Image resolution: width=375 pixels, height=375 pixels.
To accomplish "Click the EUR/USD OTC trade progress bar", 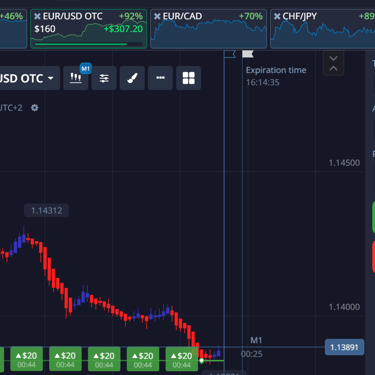I will pos(89,44).
